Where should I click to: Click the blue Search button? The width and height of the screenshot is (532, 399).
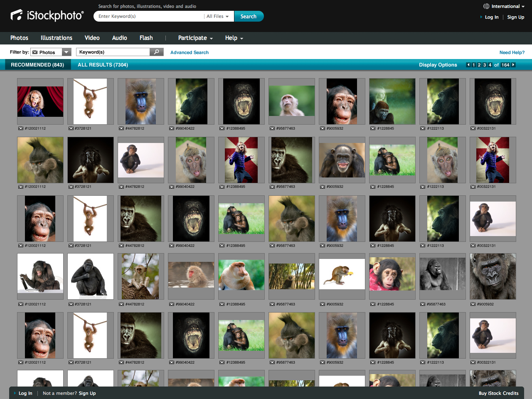[x=249, y=16]
